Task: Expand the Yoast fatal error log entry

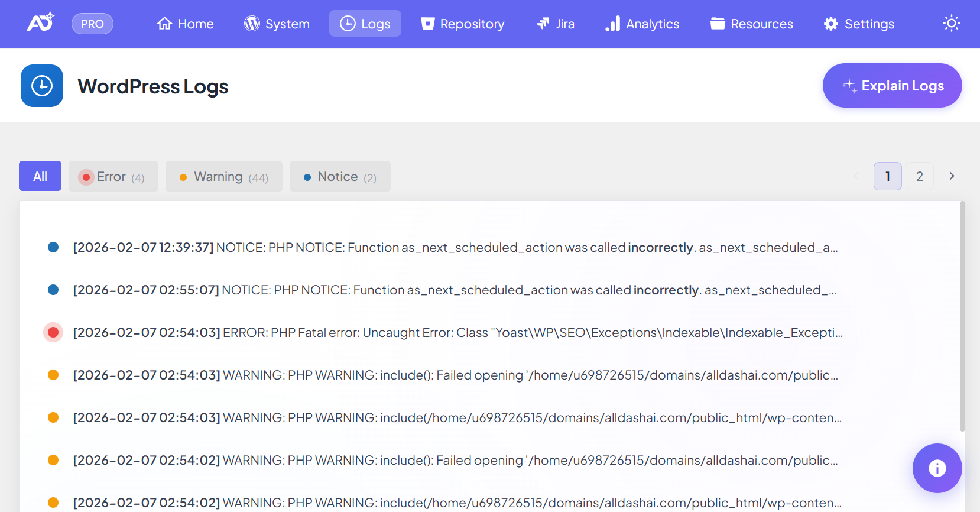Action: coord(457,333)
